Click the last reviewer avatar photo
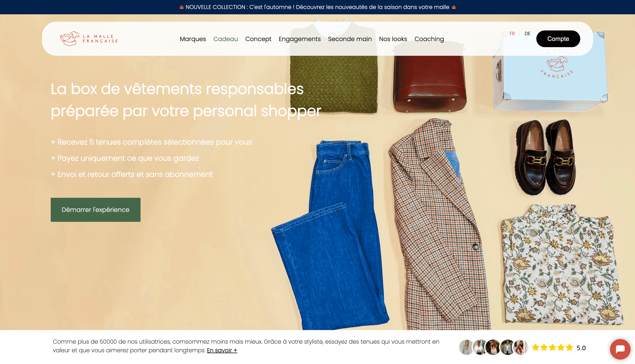 [520, 347]
